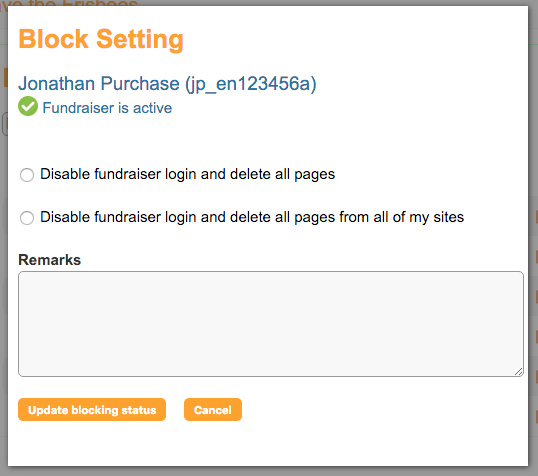Focus the Remarks text area

(x=271, y=324)
